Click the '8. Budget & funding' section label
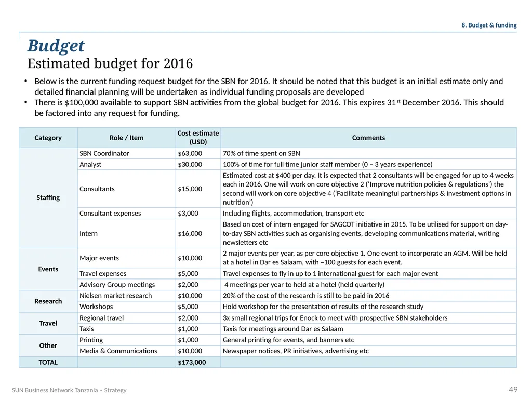Screen dimensions: 532x399 click(x=489, y=25)
